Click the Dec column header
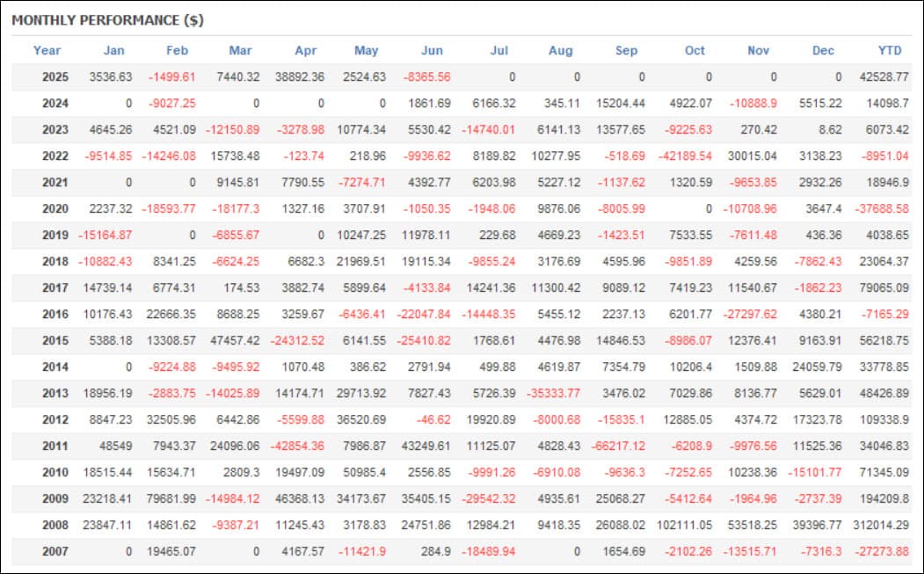Viewport: 924px width, 574px height. point(823,51)
